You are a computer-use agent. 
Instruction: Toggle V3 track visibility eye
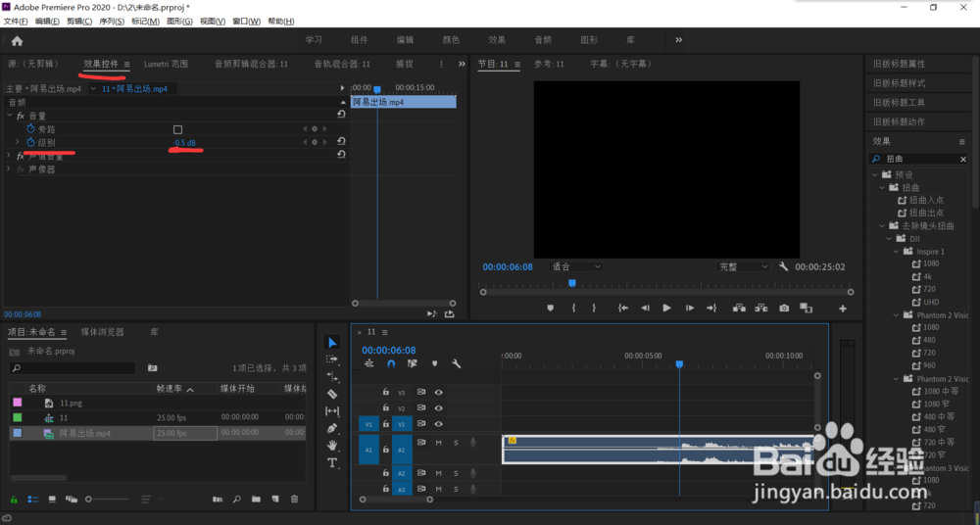pos(439,393)
